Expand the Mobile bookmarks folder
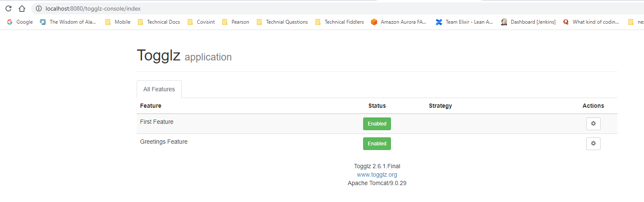This screenshot has height=202, width=644. tap(118, 22)
